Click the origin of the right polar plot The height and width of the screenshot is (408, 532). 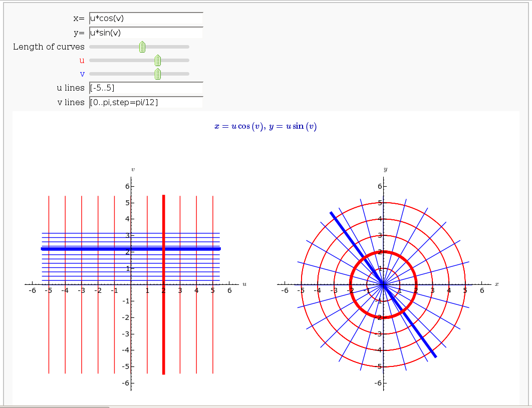(383, 284)
